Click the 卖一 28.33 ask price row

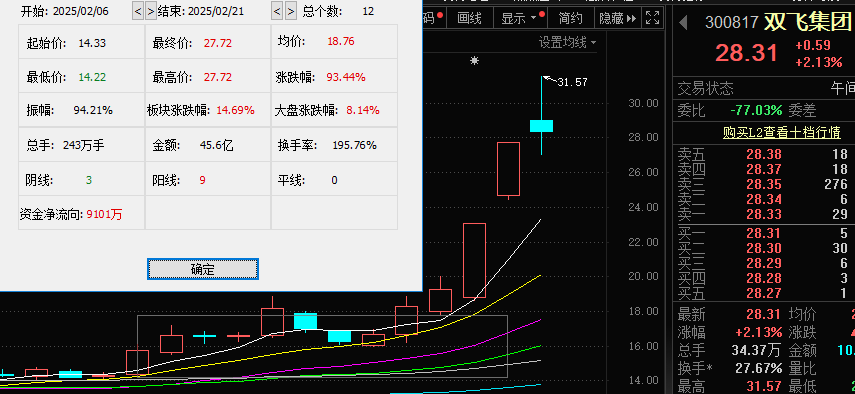pyautogui.click(x=764, y=214)
